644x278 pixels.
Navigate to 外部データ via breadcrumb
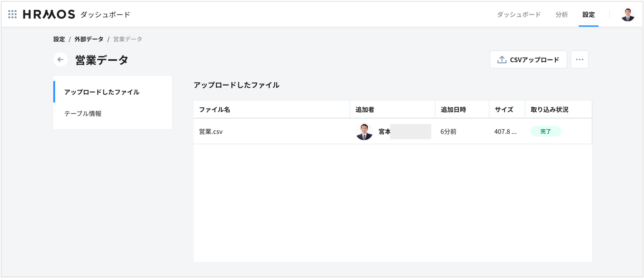pyautogui.click(x=88, y=39)
